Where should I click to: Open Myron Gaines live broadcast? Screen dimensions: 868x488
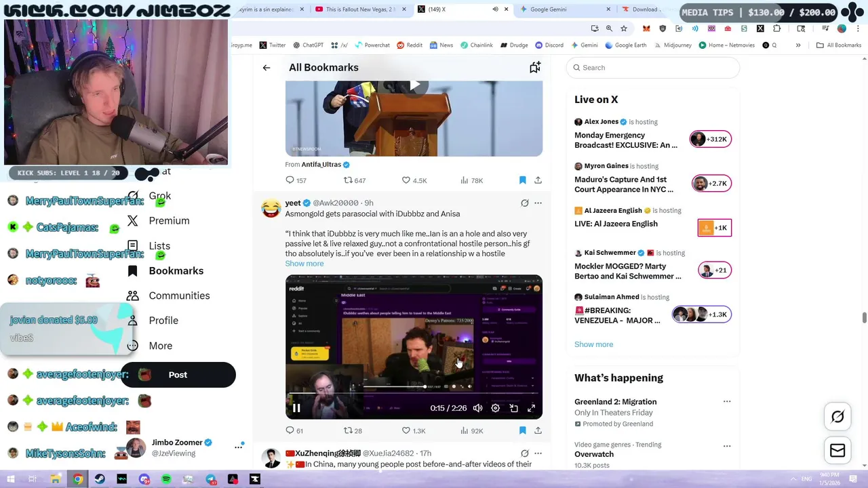tap(652, 178)
